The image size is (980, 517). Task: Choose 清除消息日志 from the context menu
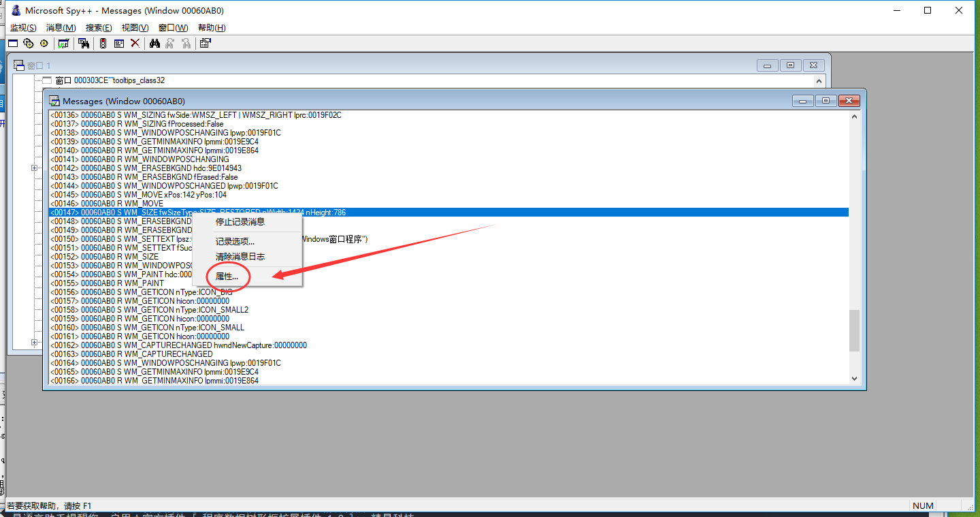pos(240,257)
